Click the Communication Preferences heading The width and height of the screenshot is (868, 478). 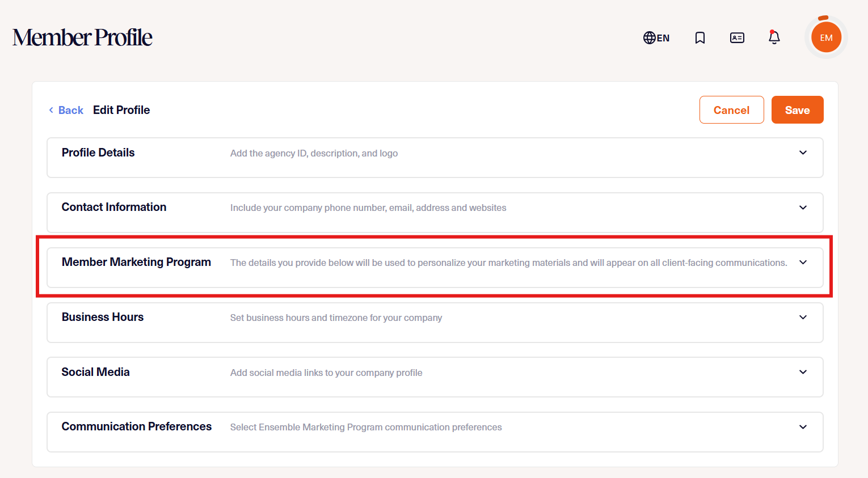pyautogui.click(x=137, y=427)
